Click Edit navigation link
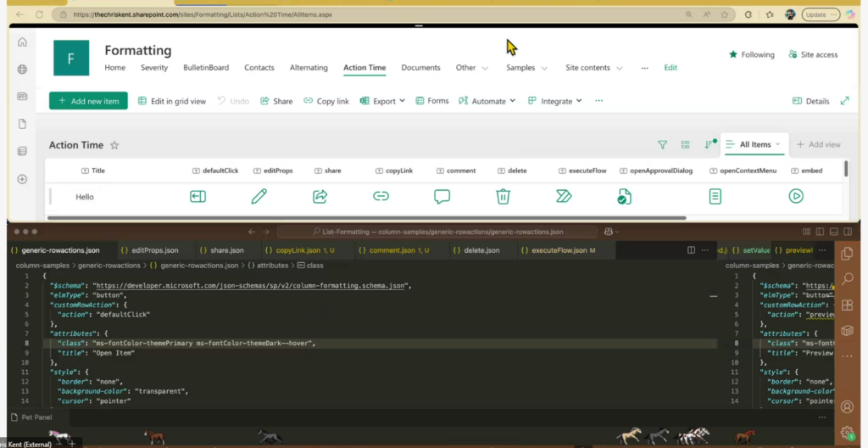Screen dimensions: 868x448 coord(670,68)
